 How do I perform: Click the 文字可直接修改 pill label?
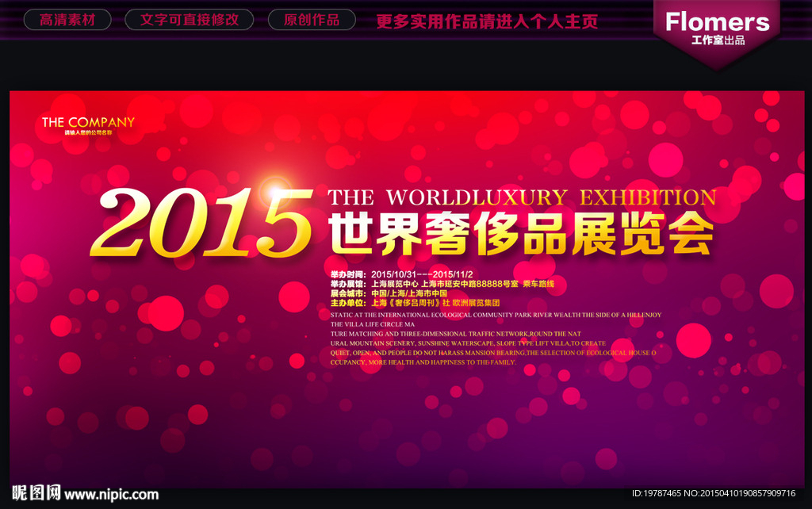pyautogui.click(x=189, y=20)
